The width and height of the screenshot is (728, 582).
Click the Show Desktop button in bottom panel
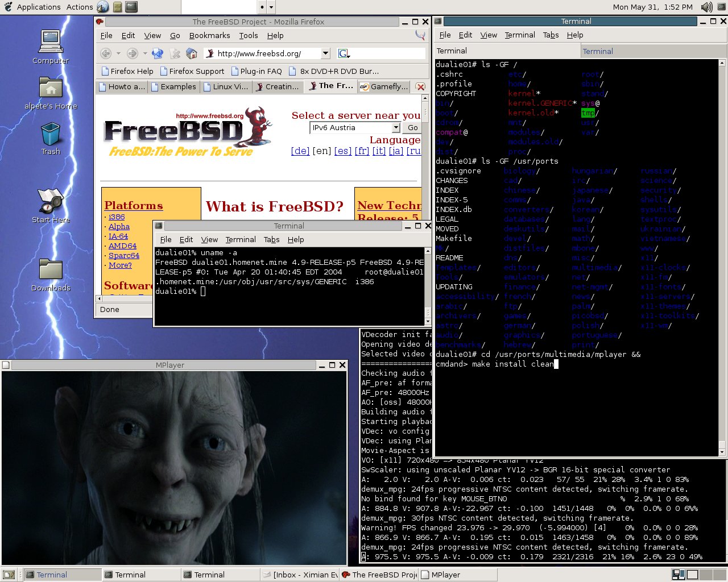(x=9, y=575)
